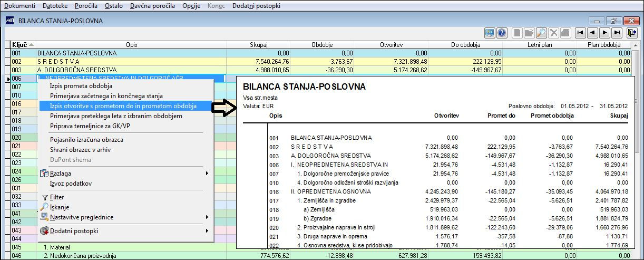Click the Do obdobja column header
Viewport: 644px width, 260px height.
466,45
